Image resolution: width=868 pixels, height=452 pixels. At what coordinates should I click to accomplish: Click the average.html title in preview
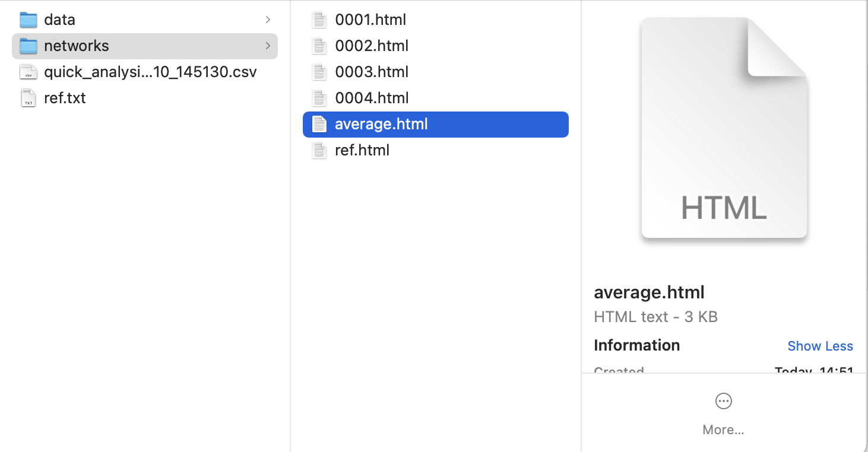649,292
